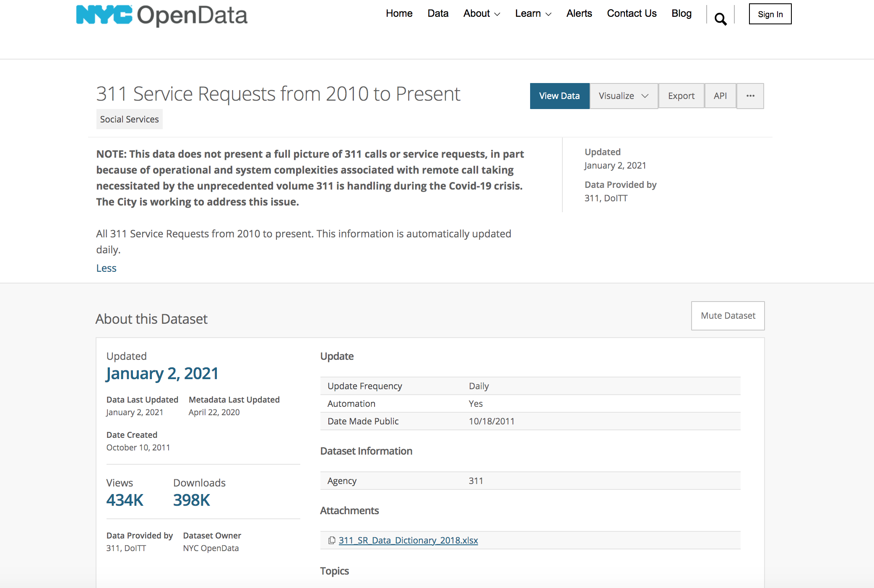Navigate to Contact Us

point(632,13)
